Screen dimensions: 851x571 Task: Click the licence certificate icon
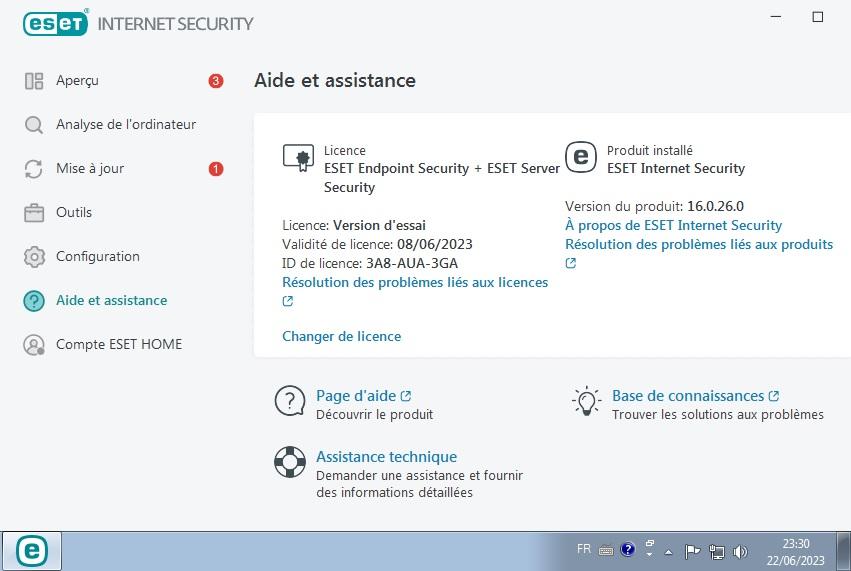point(298,158)
